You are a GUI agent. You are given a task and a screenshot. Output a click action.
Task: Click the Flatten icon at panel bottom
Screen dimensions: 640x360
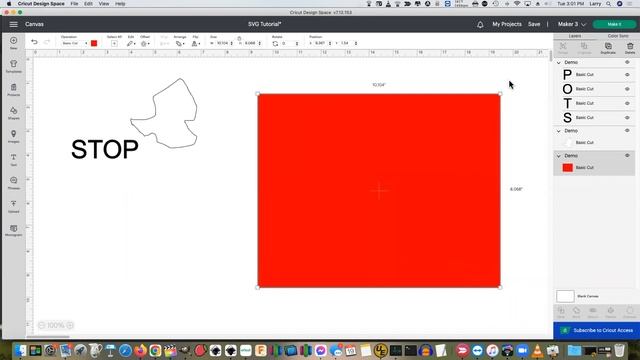coord(611,313)
